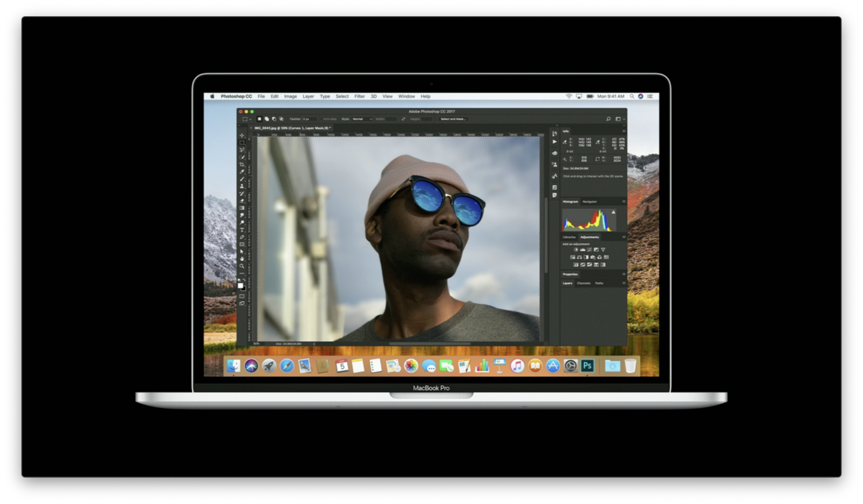
Task: Toggle Add to Selection mode
Action: point(266,119)
